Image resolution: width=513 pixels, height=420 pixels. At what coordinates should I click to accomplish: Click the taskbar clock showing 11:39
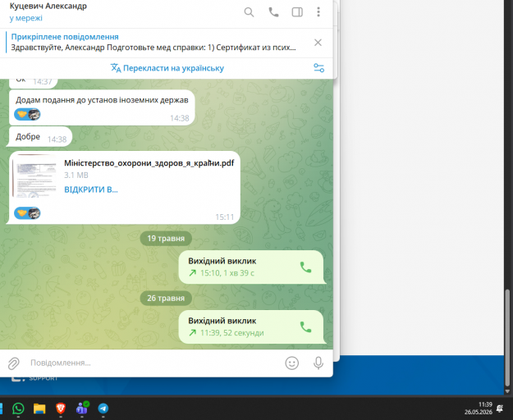point(479,409)
